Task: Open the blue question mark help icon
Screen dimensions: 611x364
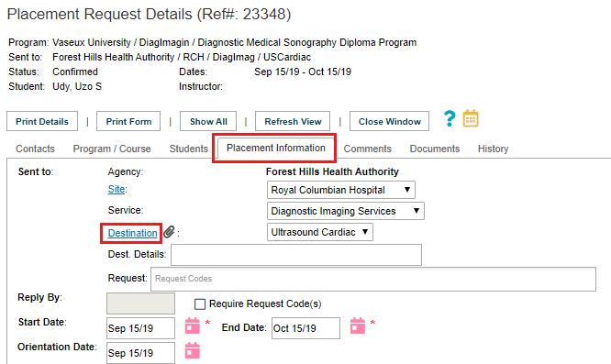Action: coord(450,119)
